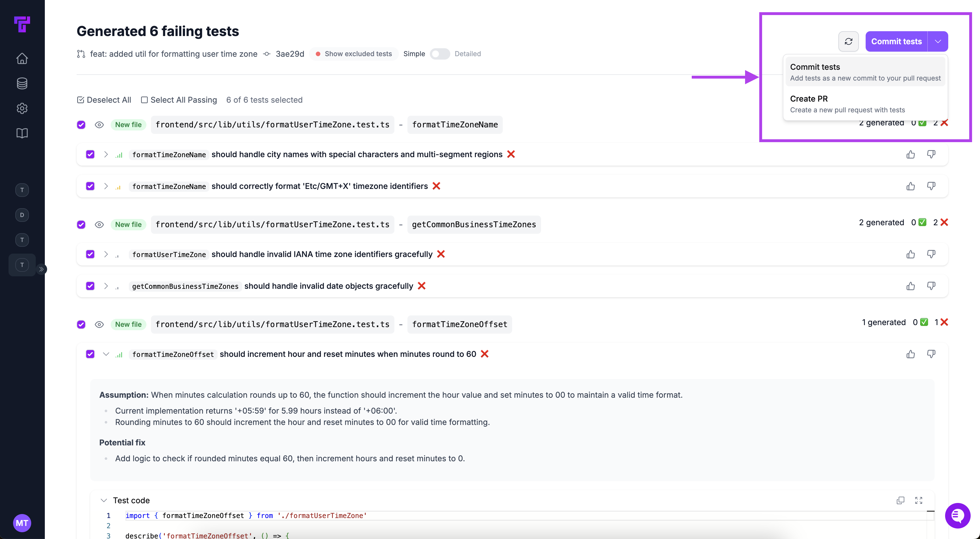Toggle eye icon for formatTimeZoneName file
Image resolution: width=980 pixels, height=539 pixels.
coord(99,125)
